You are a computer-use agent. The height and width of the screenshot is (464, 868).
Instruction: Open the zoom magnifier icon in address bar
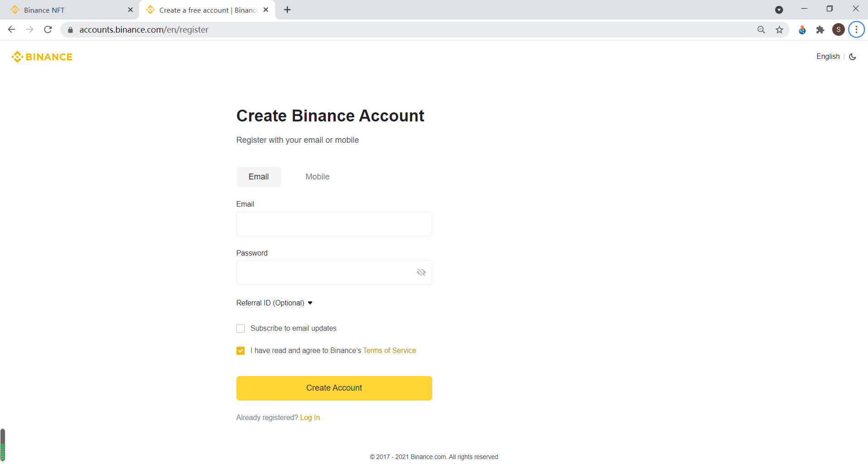coord(761,30)
